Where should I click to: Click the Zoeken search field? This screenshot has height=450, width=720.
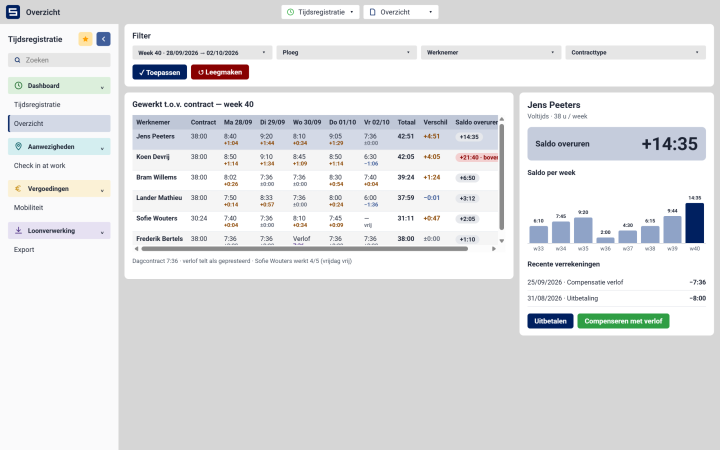(59, 60)
